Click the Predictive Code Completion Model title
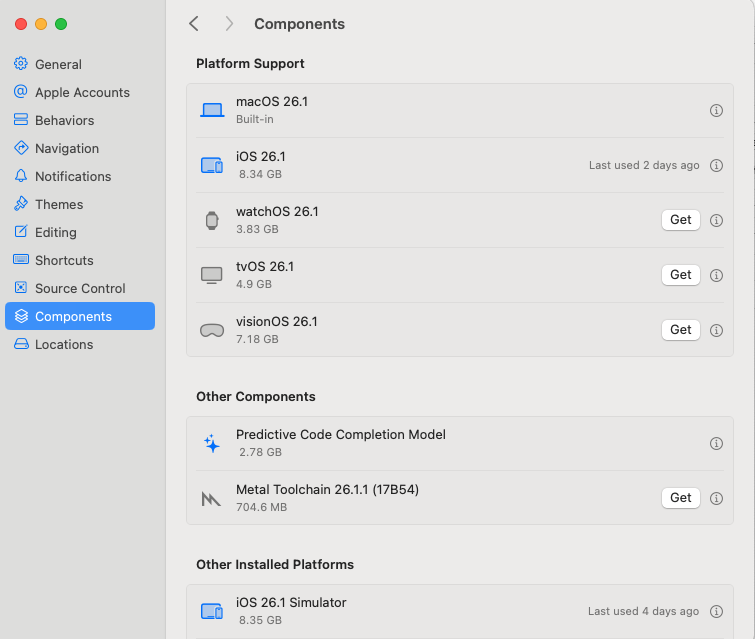The image size is (755, 639). 340,434
